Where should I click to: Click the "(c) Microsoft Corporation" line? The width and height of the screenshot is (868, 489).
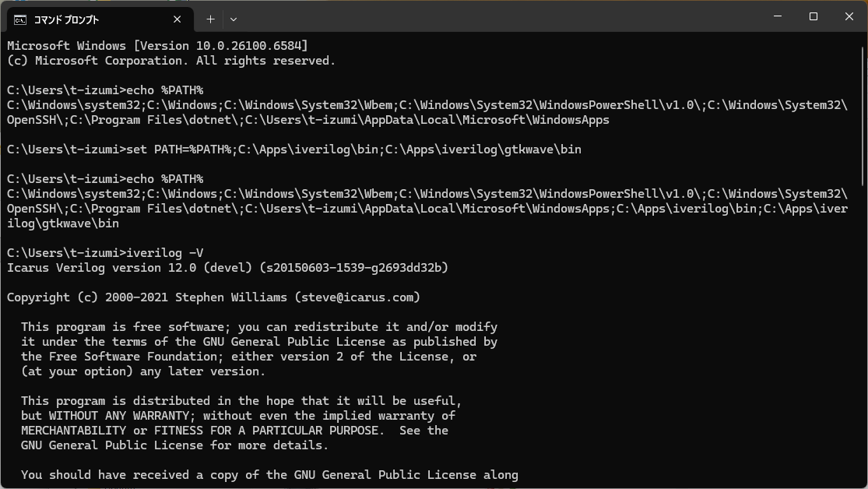click(170, 61)
